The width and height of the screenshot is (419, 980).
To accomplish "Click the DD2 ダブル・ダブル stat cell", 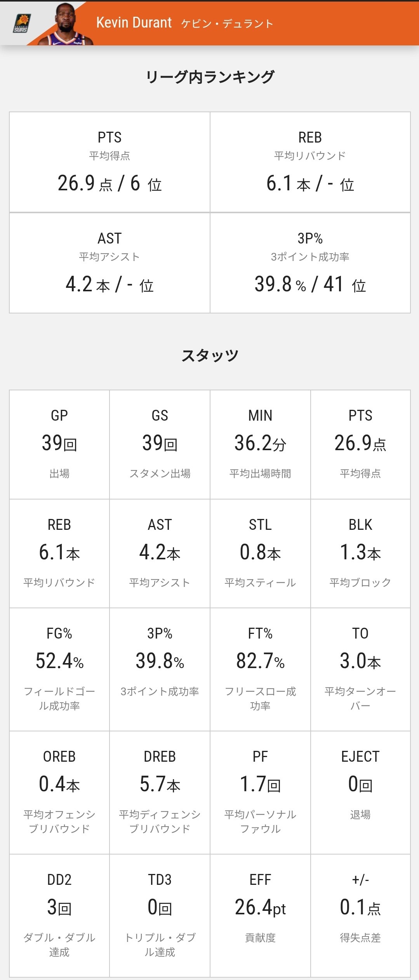I will pyautogui.click(x=59, y=916).
